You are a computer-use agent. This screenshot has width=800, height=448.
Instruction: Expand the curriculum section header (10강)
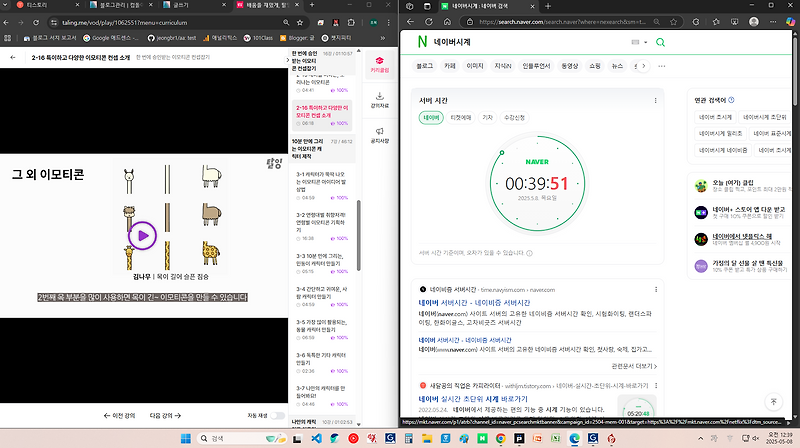coord(322,422)
